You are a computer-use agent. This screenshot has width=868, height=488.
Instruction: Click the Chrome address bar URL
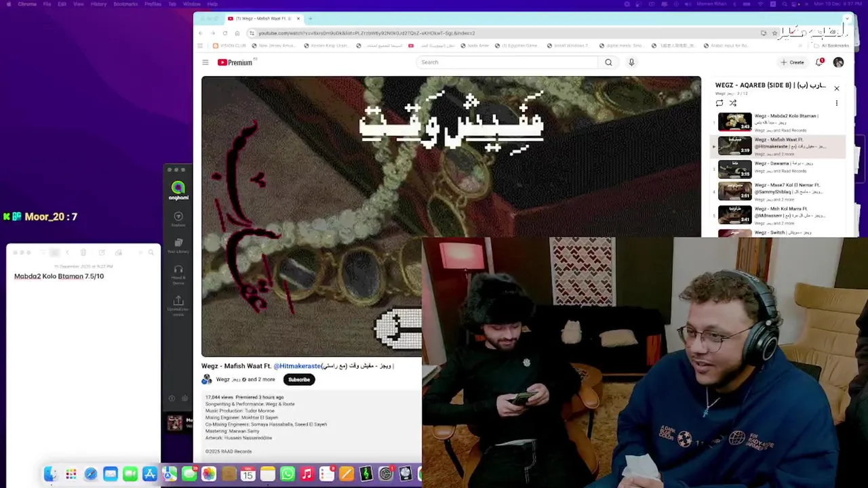[x=366, y=33]
